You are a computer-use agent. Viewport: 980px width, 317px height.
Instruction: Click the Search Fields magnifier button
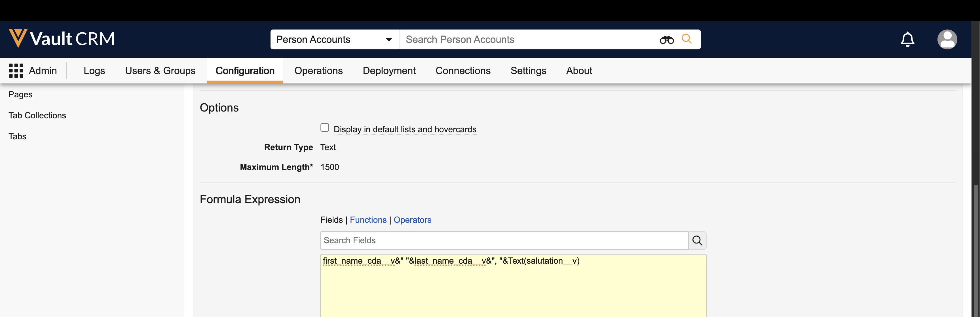tap(697, 240)
